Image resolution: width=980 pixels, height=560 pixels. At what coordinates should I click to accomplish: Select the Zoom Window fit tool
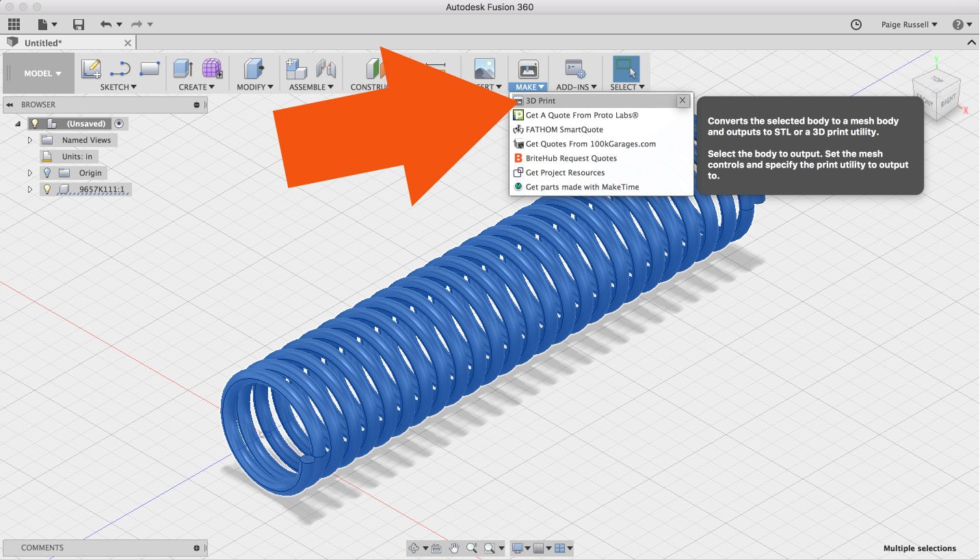[x=489, y=548]
